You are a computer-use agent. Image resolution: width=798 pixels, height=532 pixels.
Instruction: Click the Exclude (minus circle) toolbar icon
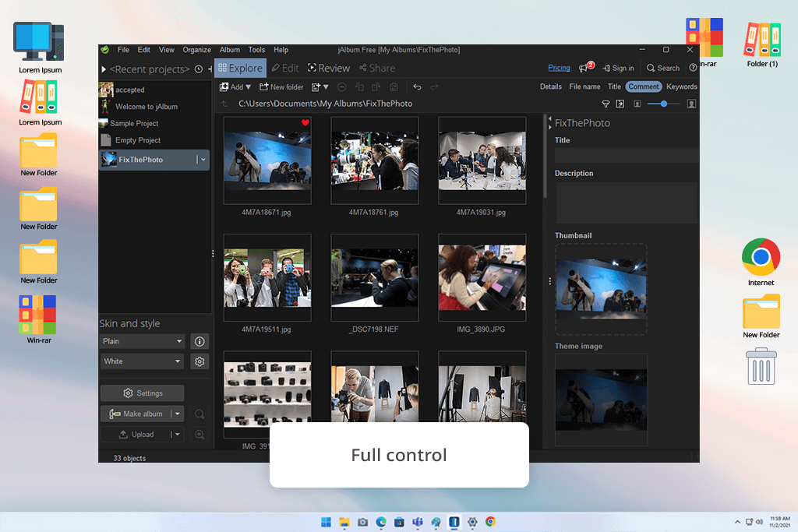click(x=342, y=87)
